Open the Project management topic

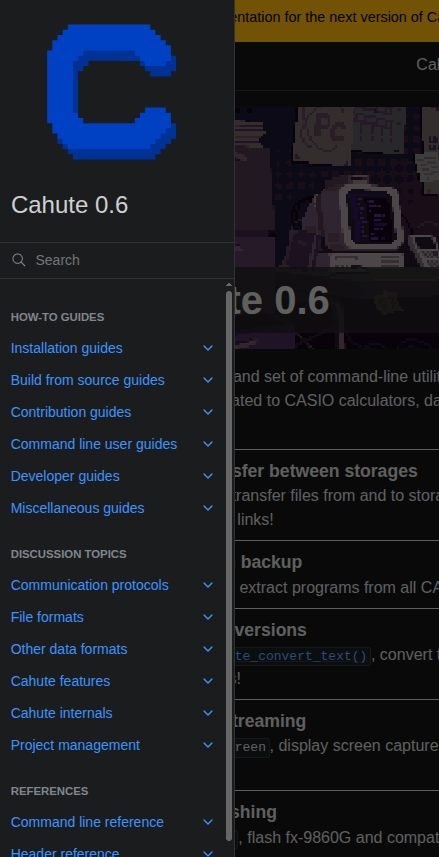(x=75, y=745)
